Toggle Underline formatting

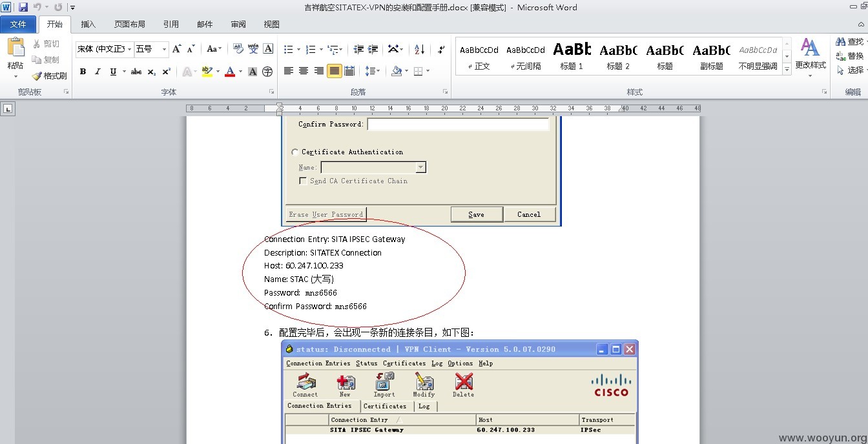(113, 72)
